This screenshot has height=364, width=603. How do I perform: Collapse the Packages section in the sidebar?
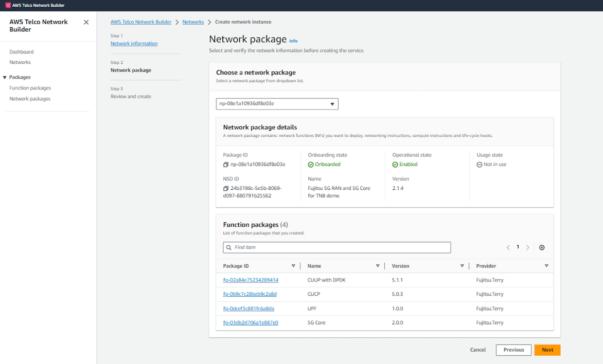pyautogui.click(x=5, y=77)
